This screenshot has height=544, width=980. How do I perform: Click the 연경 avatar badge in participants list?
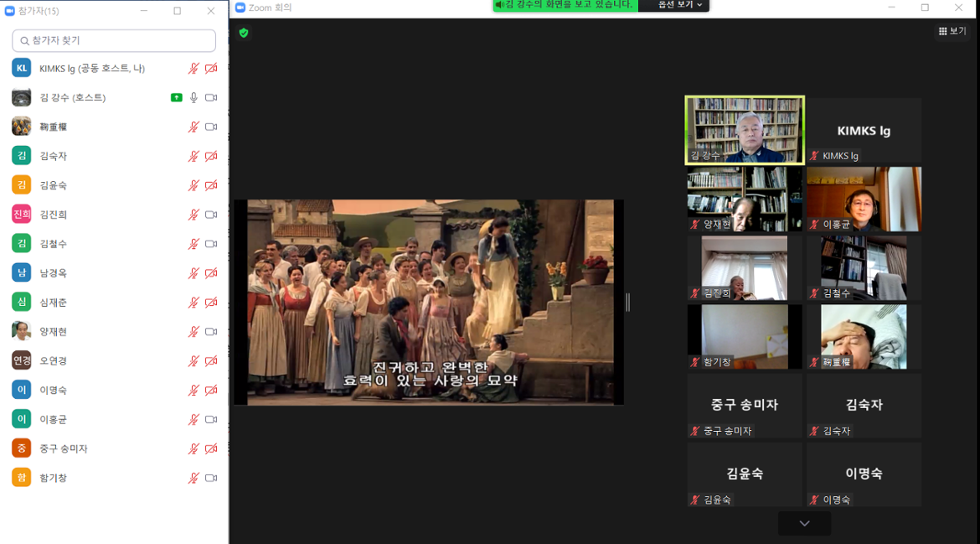click(22, 360)
